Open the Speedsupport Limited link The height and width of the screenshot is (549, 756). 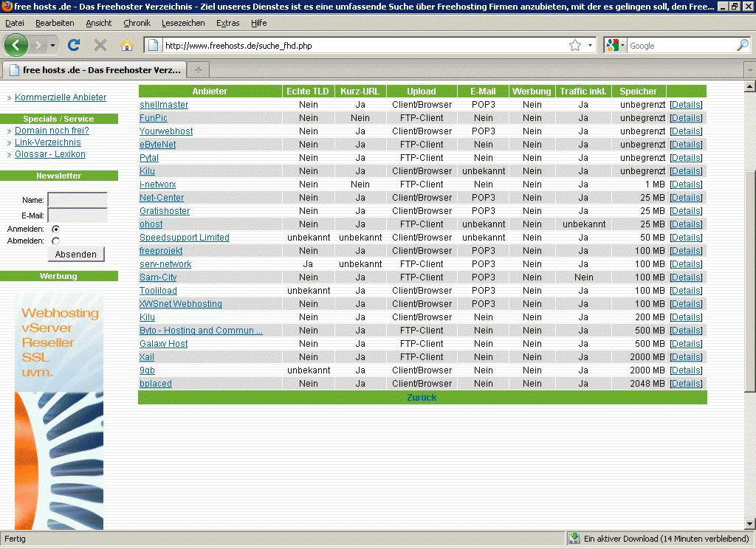[184, 238]
